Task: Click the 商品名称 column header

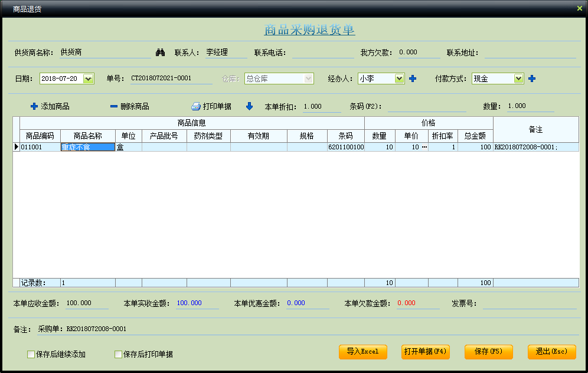Action: (88, 136)
